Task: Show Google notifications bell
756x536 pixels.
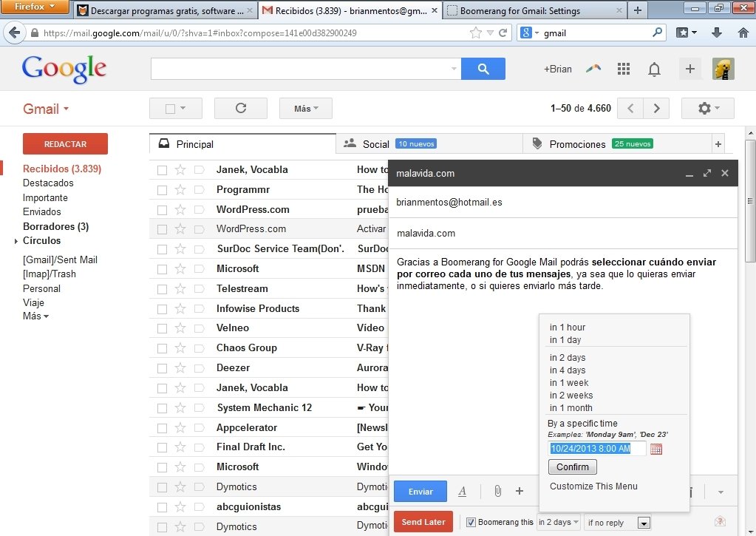Action: tap(654, 69)
